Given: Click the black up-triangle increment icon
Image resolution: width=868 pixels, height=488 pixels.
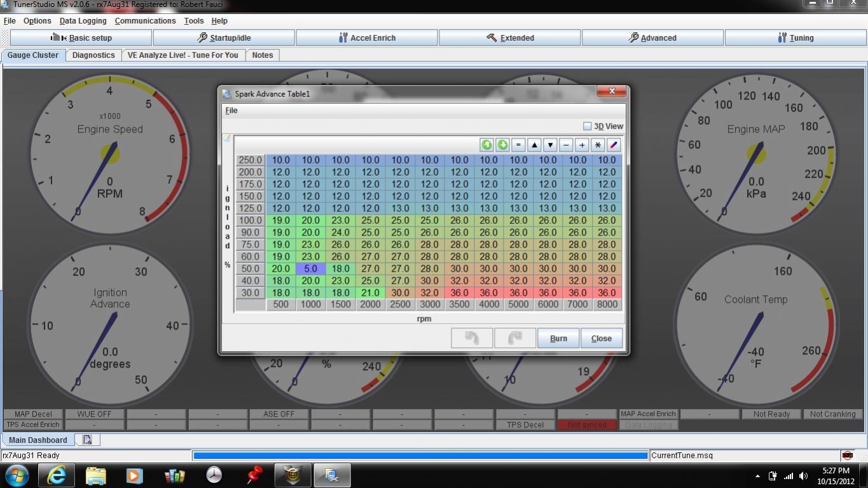Looking at the screenshot, I should 534,145.
